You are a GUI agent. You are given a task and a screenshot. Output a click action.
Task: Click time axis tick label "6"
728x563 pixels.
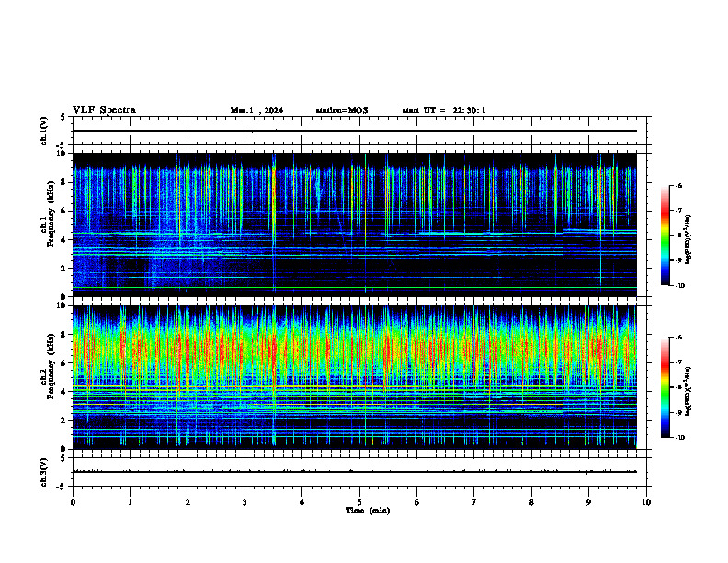(417, 502)
